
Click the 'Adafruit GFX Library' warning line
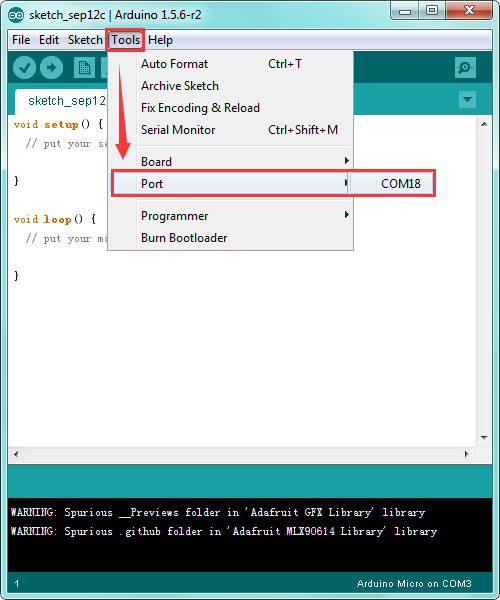tap(218, 512)
